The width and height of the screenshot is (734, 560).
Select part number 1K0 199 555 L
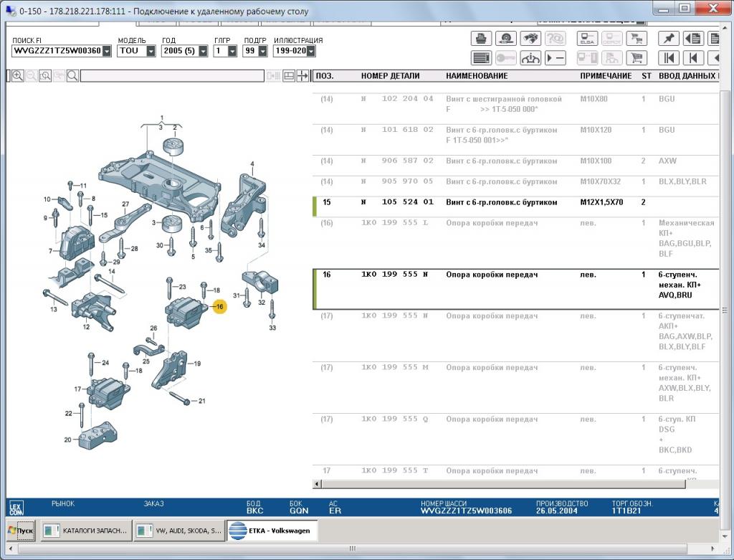pos(395,223)
